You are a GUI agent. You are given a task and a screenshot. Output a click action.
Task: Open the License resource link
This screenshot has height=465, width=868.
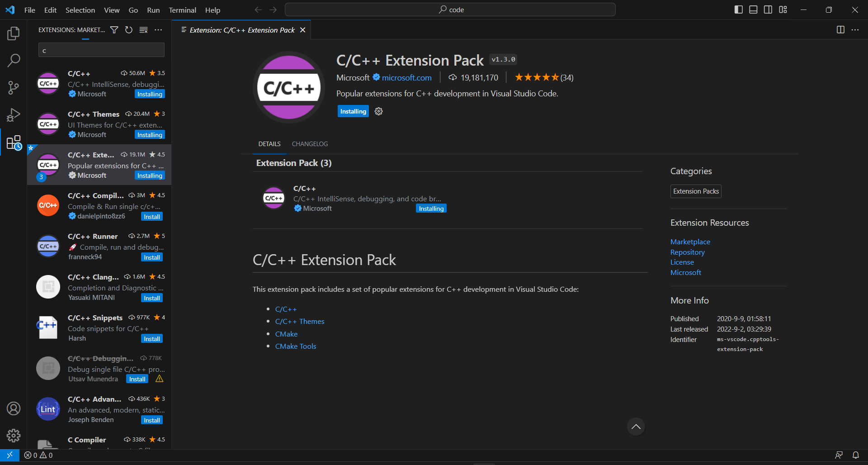coord(682,262)
